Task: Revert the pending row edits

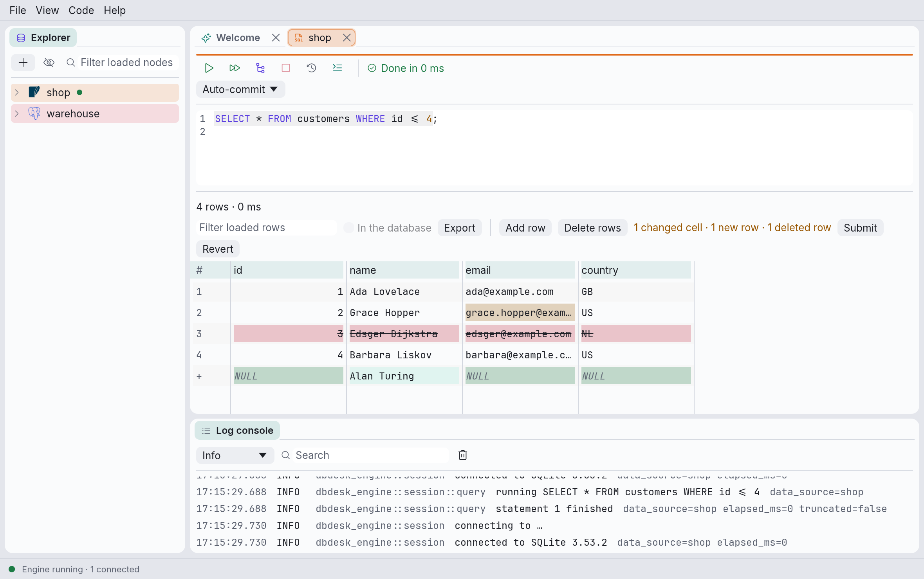Action: pos(218,249)
